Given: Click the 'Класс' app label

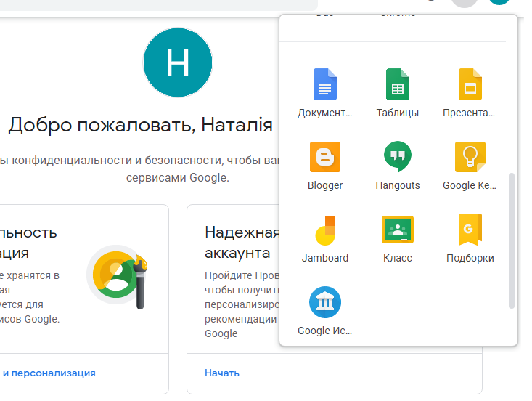Looking at the screenshot, I should pos(398,258).
